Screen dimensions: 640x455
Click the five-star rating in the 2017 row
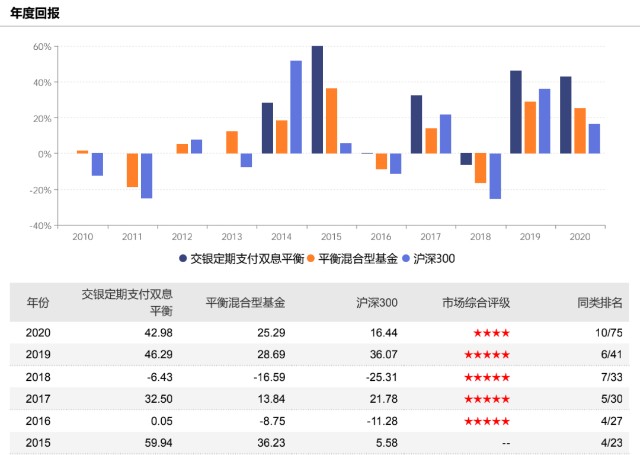click(490, 399)
